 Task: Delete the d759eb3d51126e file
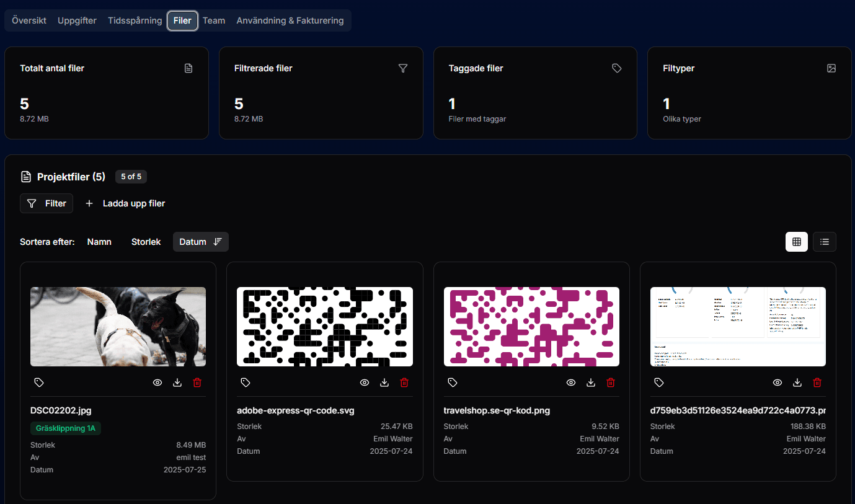coord(817,382)
